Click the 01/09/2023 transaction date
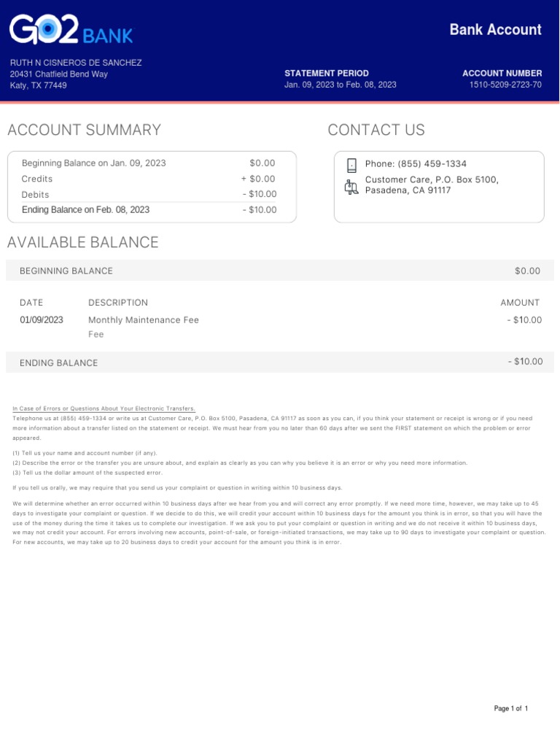Screen dimensions: 560x747 tap(42, 320)
